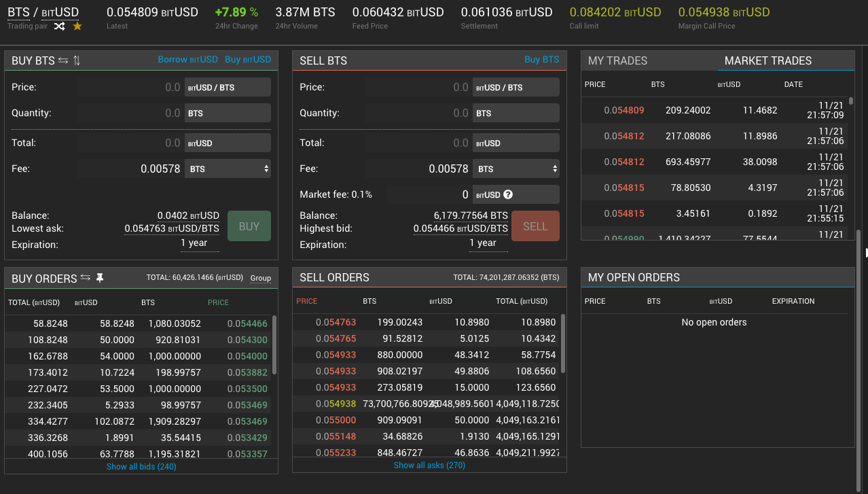The height and width of the screenshot is (494, 868).
Task: Click the BTS / bitUSD trading pair title
Action: [43, 12]
